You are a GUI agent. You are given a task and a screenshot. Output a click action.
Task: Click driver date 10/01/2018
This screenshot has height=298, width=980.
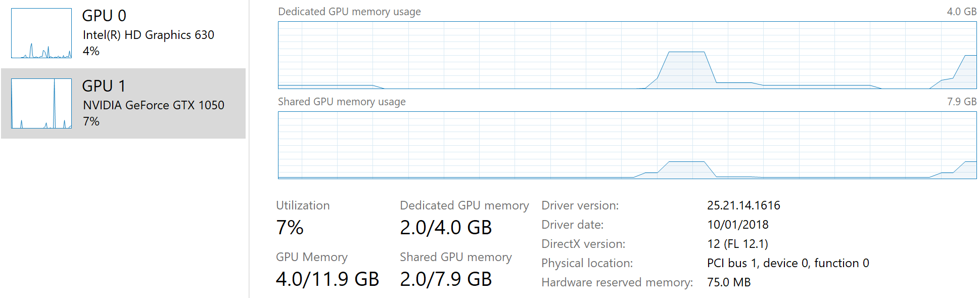point(738,225)
